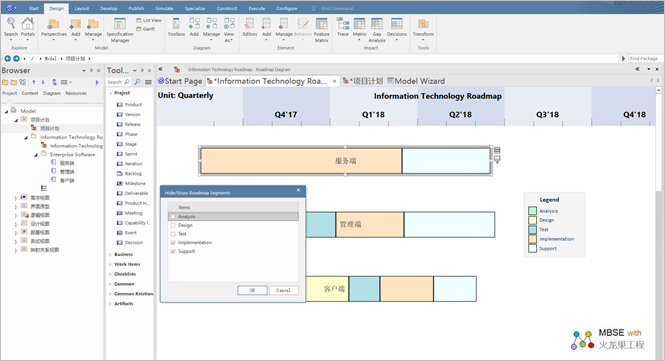Click the Implementation legend color swatch

[x=533, y=239]
